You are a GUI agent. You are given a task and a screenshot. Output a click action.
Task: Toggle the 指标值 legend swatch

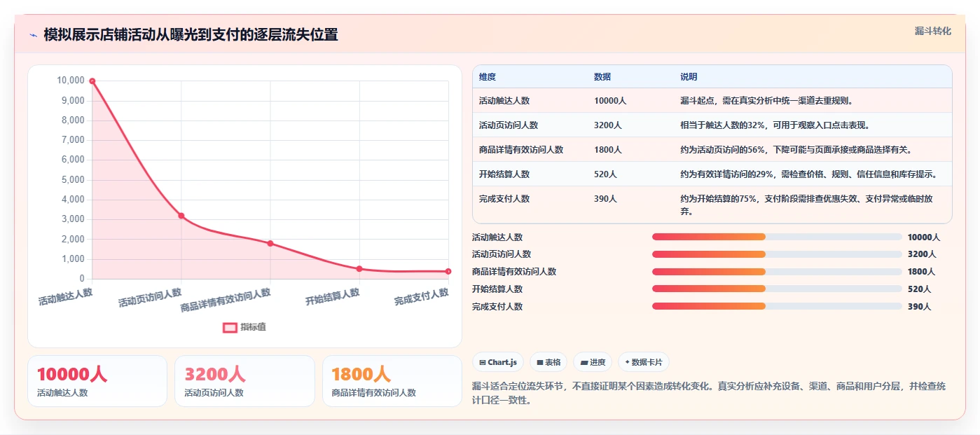230,327
